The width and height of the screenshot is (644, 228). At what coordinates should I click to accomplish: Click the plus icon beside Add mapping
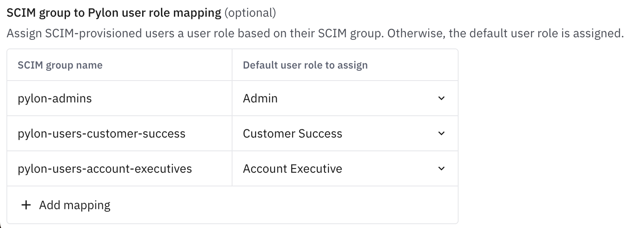click(x=26, y=205)
